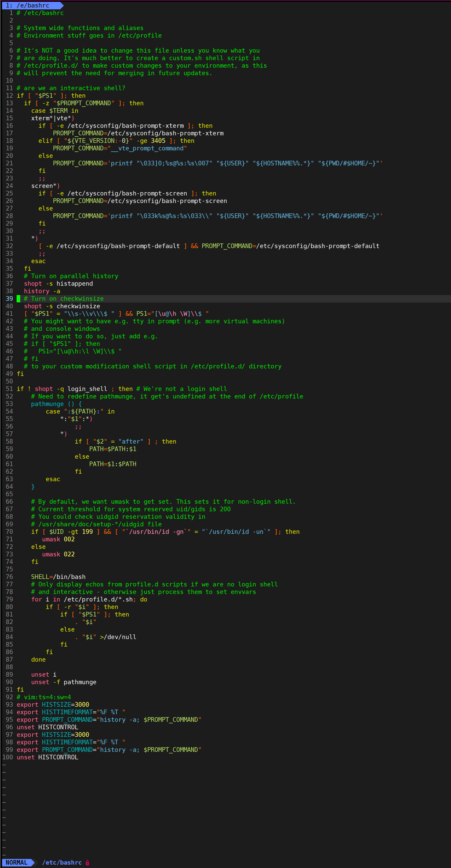Click the closing brace on line 64
451x868 pixels.
click(x=33, y=487)
